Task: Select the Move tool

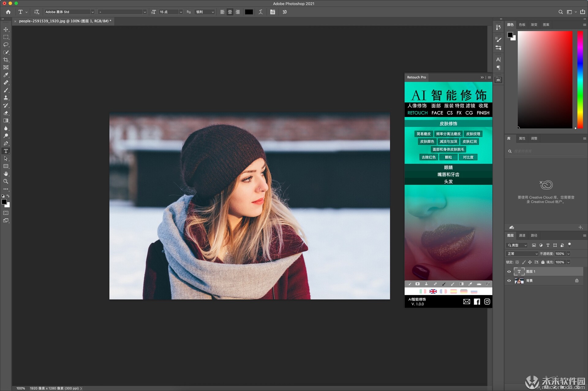Action: pos(6,30)
